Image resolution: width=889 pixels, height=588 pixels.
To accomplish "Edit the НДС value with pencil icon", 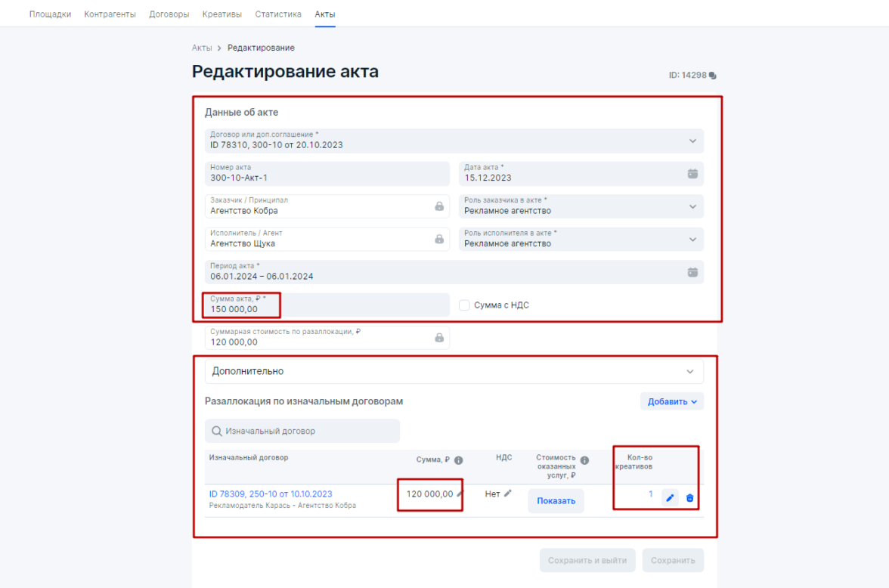I will pyautogui.click(x=508, y=494).
